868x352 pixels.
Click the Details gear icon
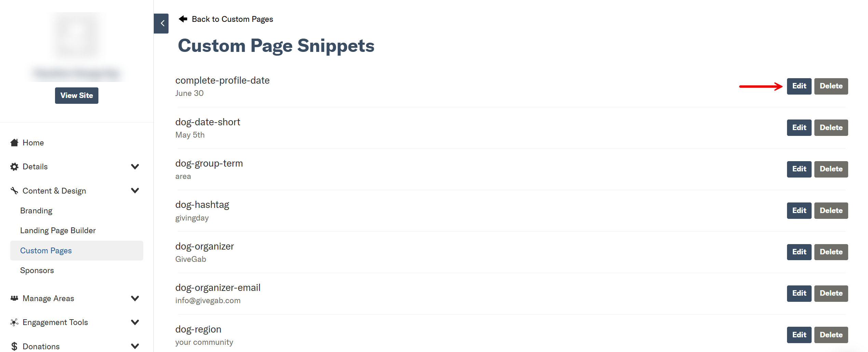pyautogui.click(x=14, y=167)
